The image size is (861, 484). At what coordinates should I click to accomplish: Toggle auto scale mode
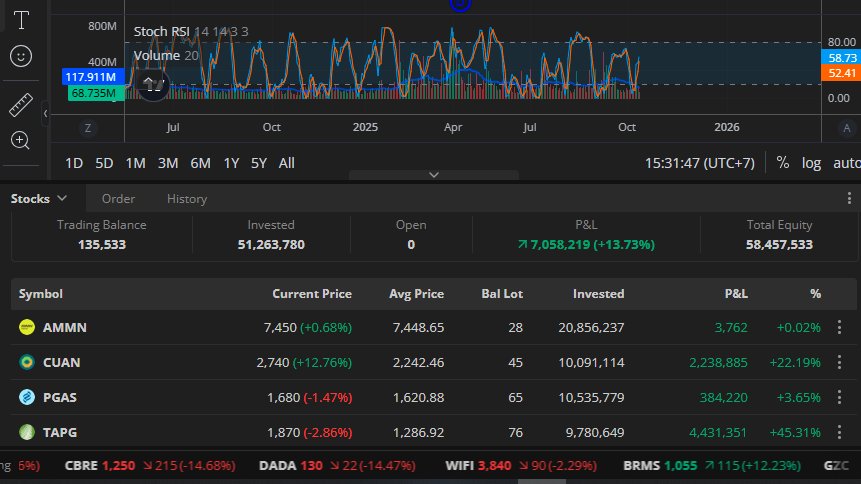[847, 163]
